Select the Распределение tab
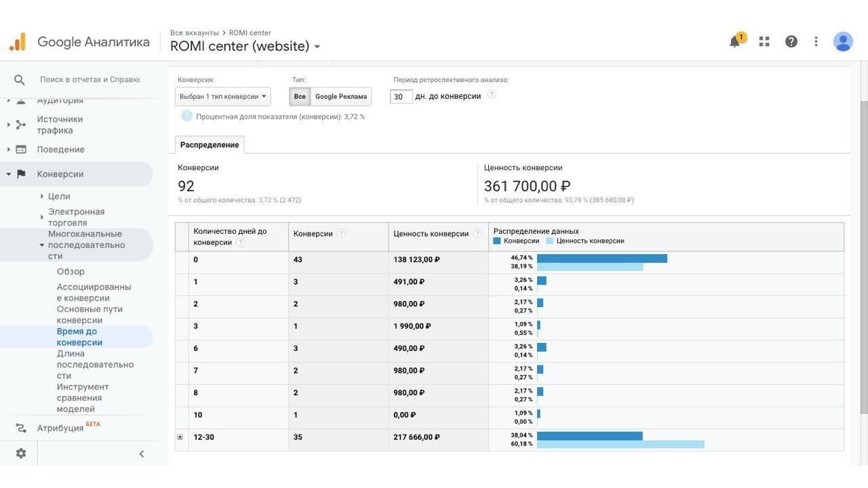 210,145
